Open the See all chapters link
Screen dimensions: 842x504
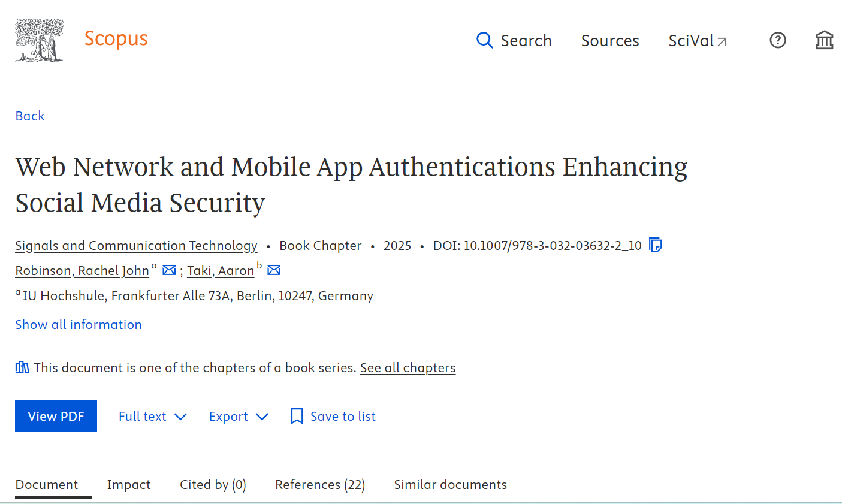(x=408, y=367)
